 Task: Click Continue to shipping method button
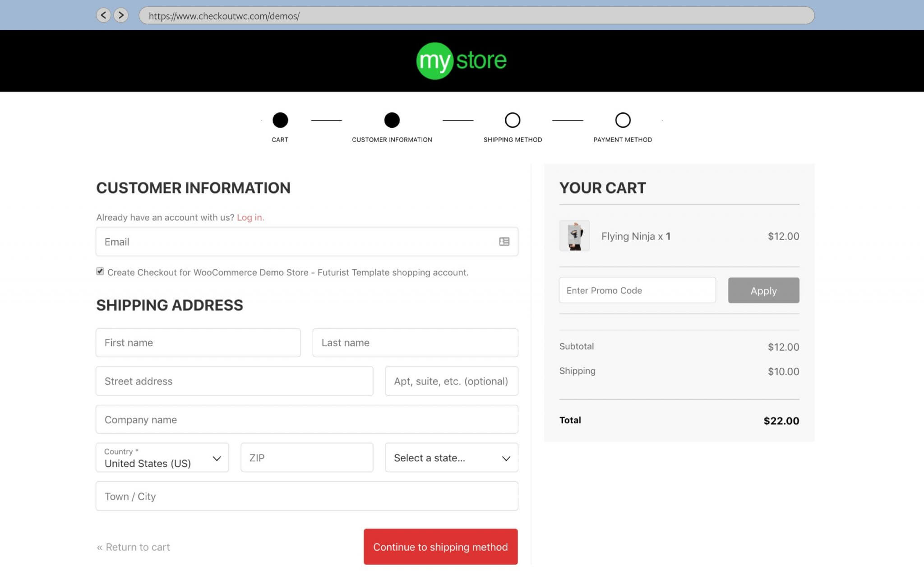[440, 547]
